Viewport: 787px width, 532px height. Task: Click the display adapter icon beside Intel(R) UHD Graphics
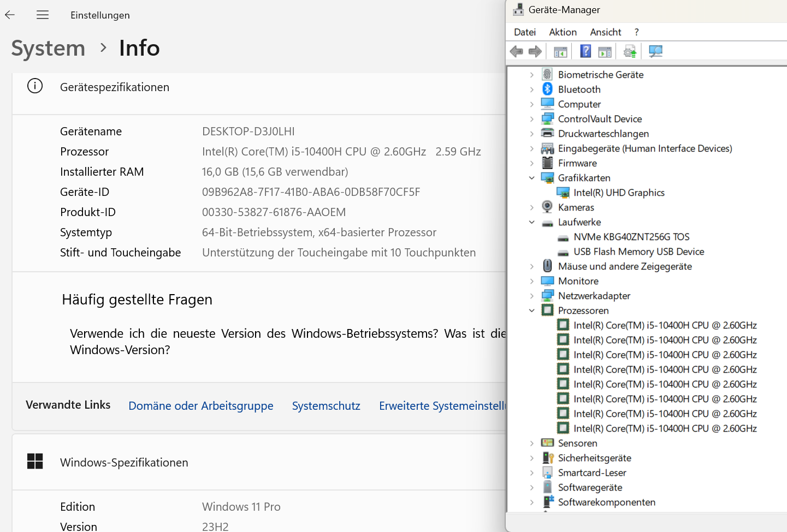tap(563, 193)
